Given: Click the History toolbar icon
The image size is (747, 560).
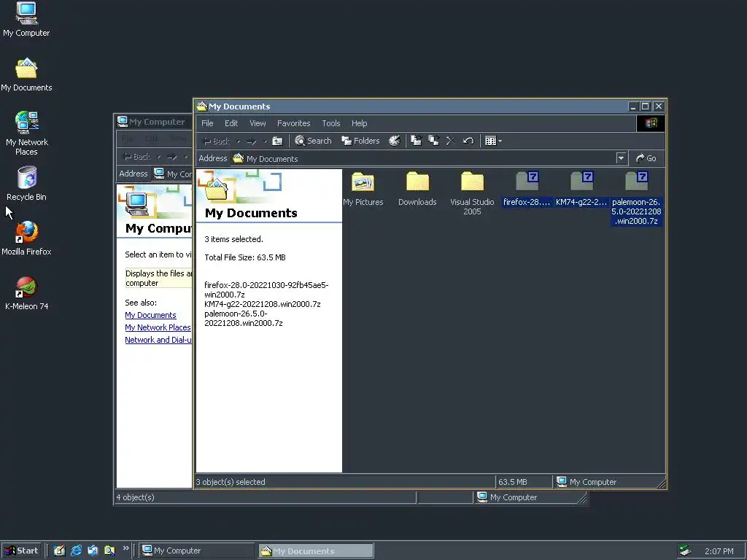Looking at the screenshot, I should pos(395,141).
